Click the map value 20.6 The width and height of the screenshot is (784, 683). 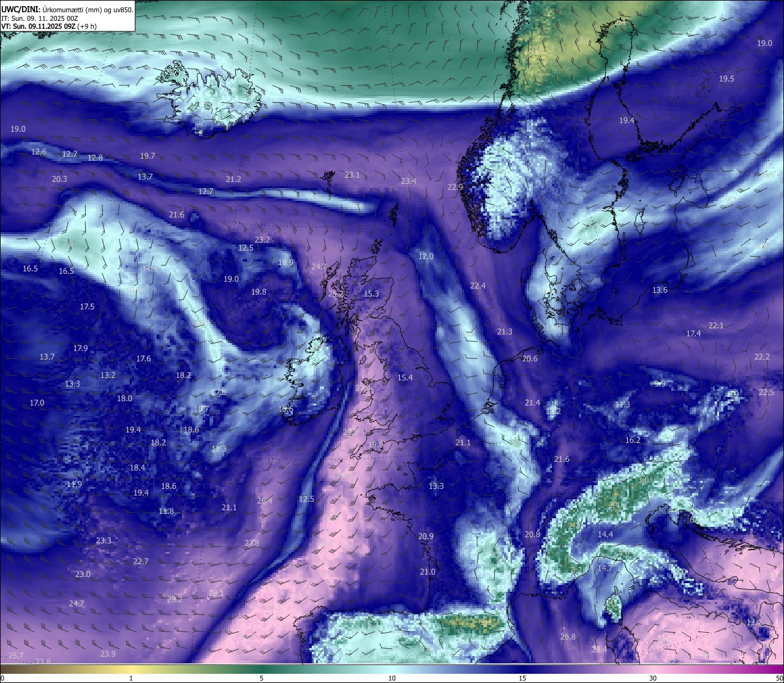(x=530, y=359)
